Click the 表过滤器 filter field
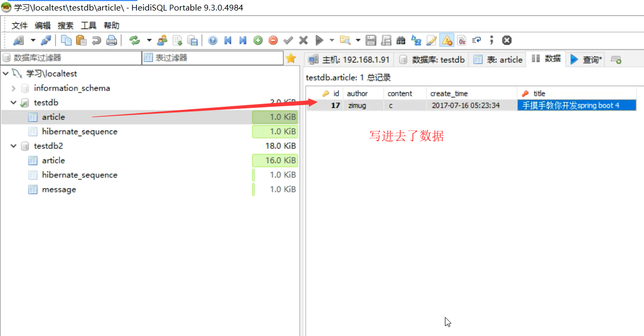This screenshot has height=336, width=644. click(x=212, y=58)
